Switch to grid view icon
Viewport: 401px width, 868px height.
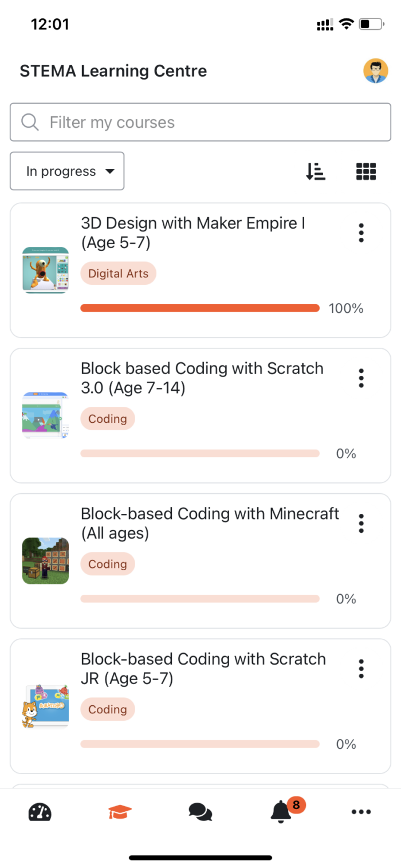[x=366, y=171]
